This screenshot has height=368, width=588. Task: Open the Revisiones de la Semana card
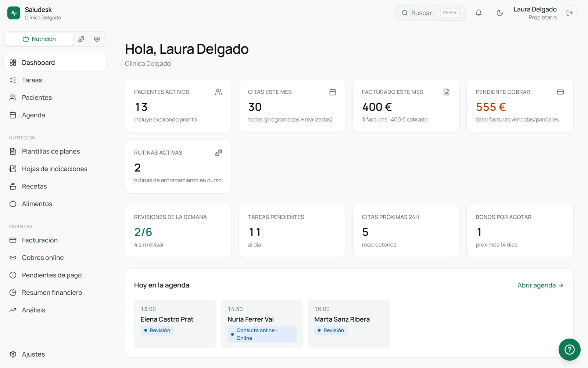[x=178, y=231]
